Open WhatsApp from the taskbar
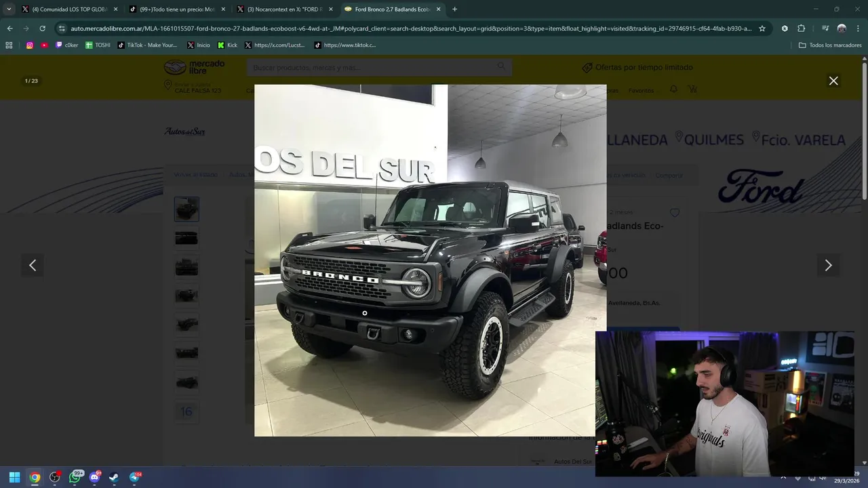Screen dimensions: 868x488 coord(75,477)
